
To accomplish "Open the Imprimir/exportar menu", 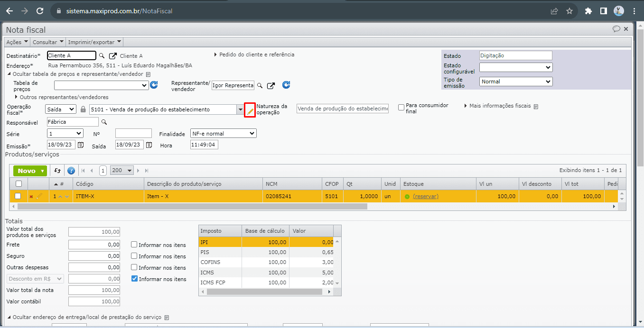I will click(94, 42).
